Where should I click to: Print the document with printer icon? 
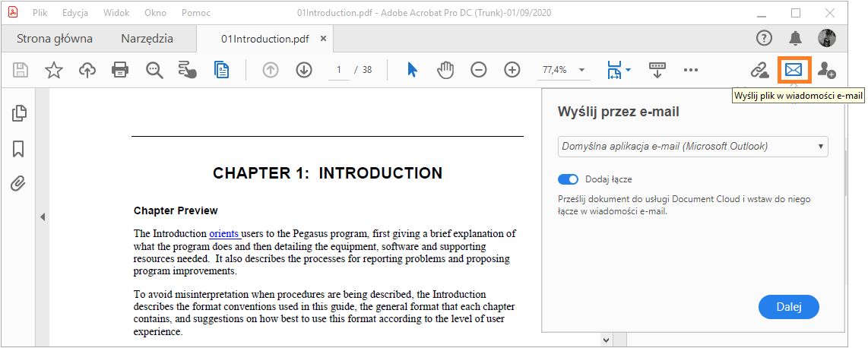click(120, 70)
